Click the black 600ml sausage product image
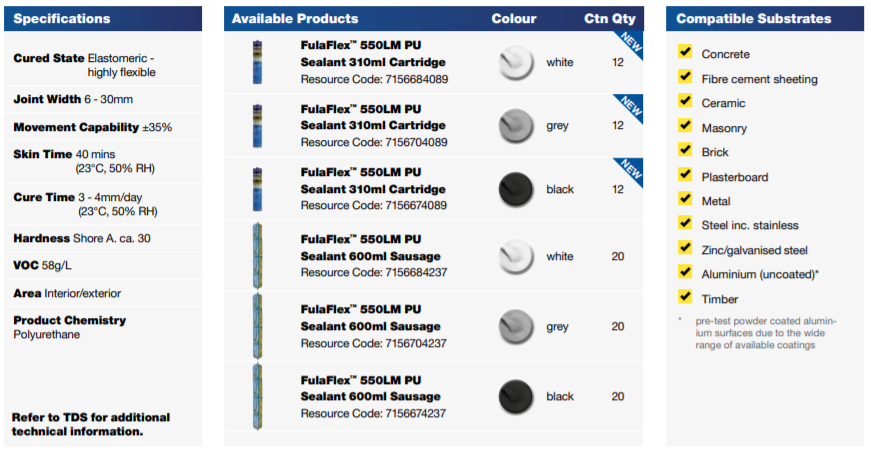Screen dimensions: 871x454 pyautogui.click(x=257, y=397)
